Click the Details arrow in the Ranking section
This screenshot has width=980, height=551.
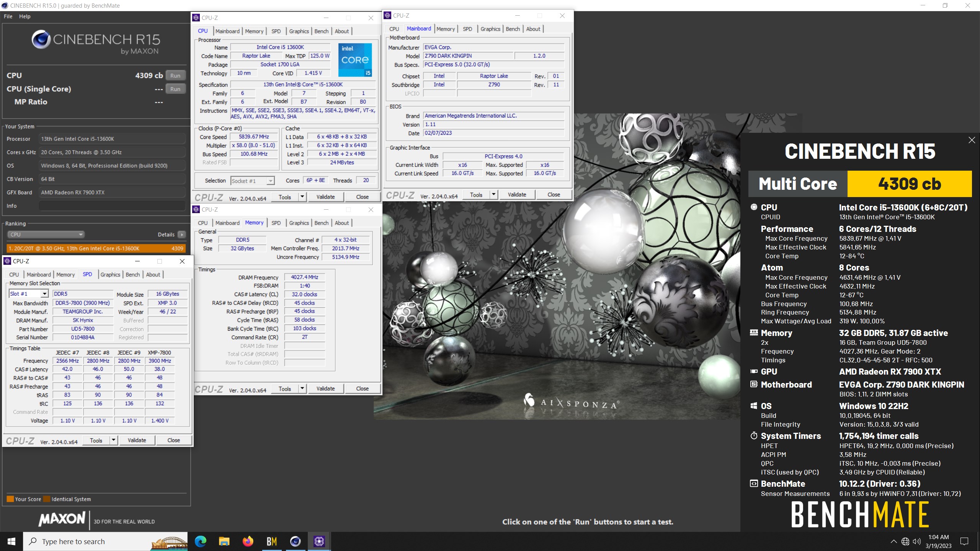coord(182,235)
